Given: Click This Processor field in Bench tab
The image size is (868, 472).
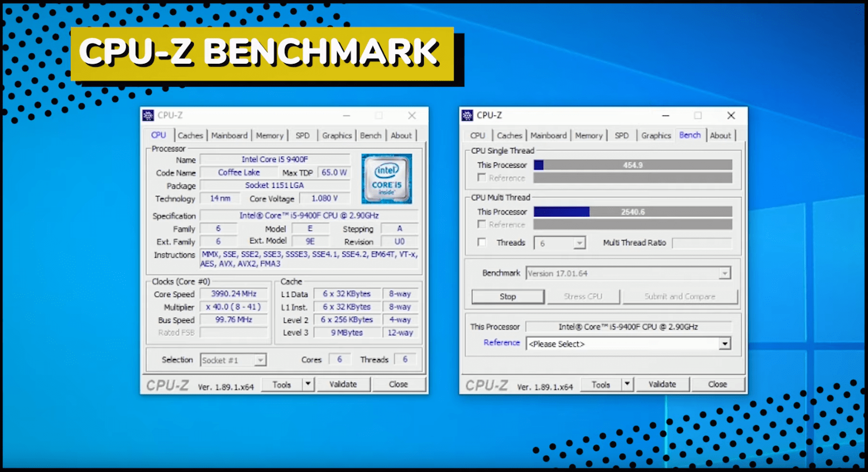Looking at the screenshot, I should [x=628, y=327].
